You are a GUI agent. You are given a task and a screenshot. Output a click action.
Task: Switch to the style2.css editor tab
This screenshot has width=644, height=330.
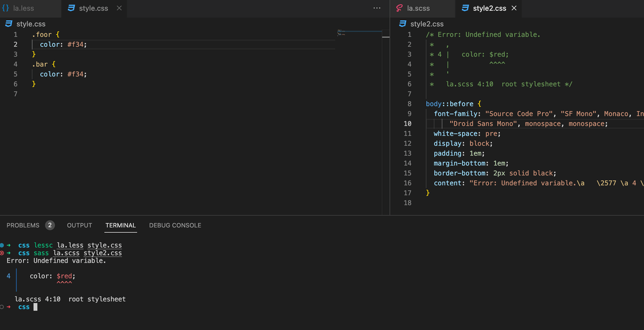point(489,8)
